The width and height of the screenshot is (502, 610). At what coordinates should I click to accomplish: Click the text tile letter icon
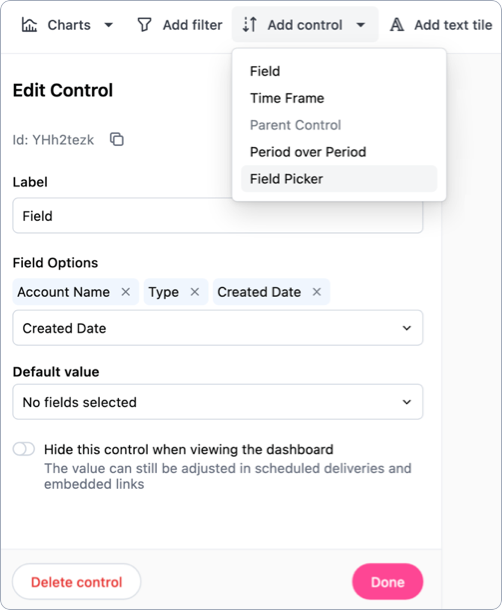(x=397, y=25)
